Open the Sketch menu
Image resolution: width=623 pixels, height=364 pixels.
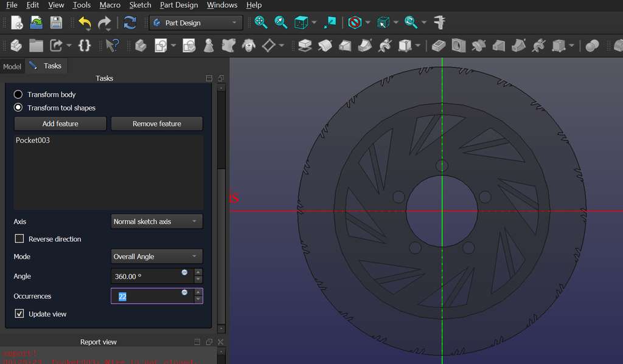pyautogui.click(x=140, y=5)
